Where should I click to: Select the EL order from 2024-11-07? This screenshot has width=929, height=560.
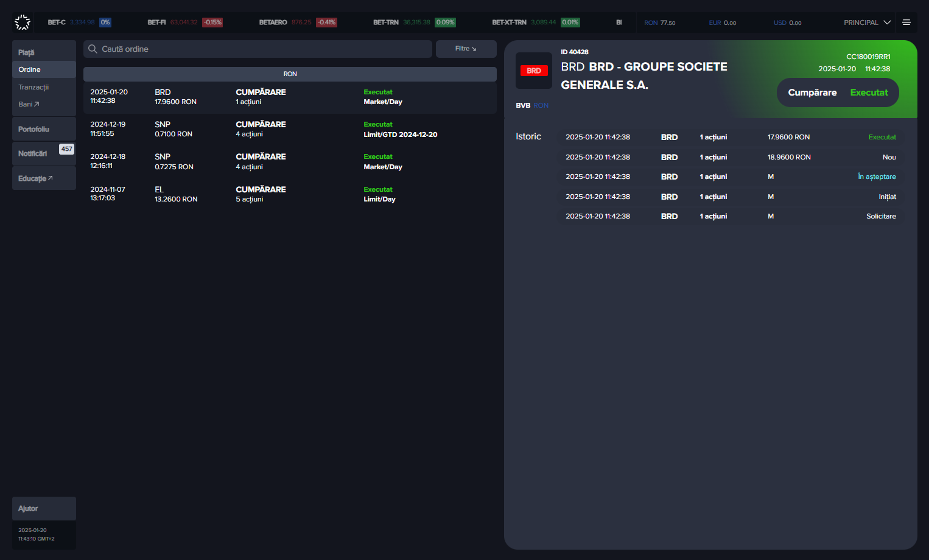tap(290, 194)
